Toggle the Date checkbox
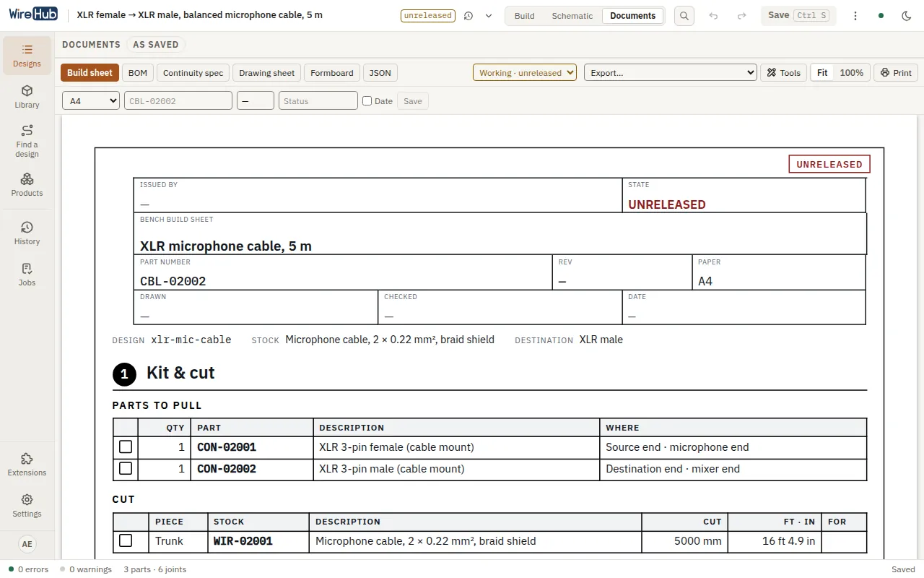The image size is (924, 578). [x=367, y=101]
